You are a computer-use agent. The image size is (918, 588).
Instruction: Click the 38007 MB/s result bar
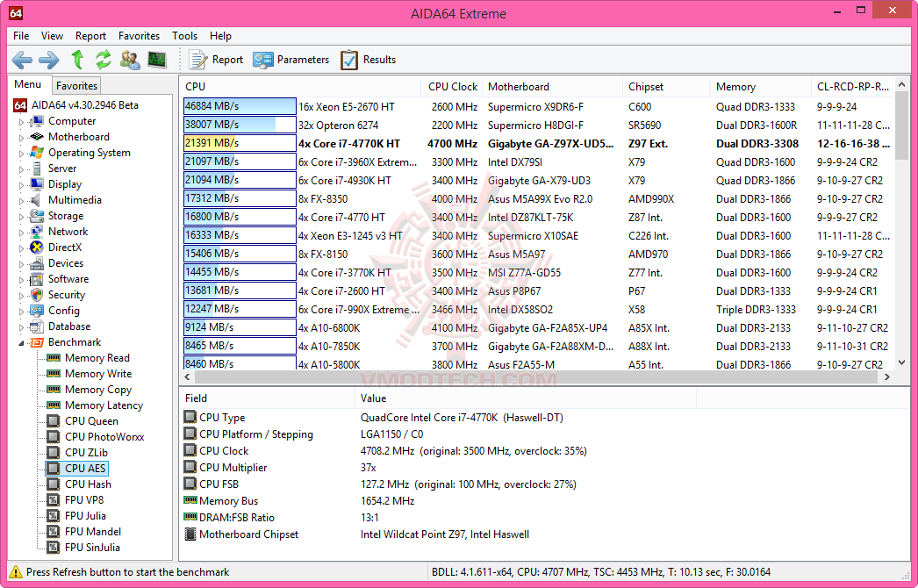240,125
